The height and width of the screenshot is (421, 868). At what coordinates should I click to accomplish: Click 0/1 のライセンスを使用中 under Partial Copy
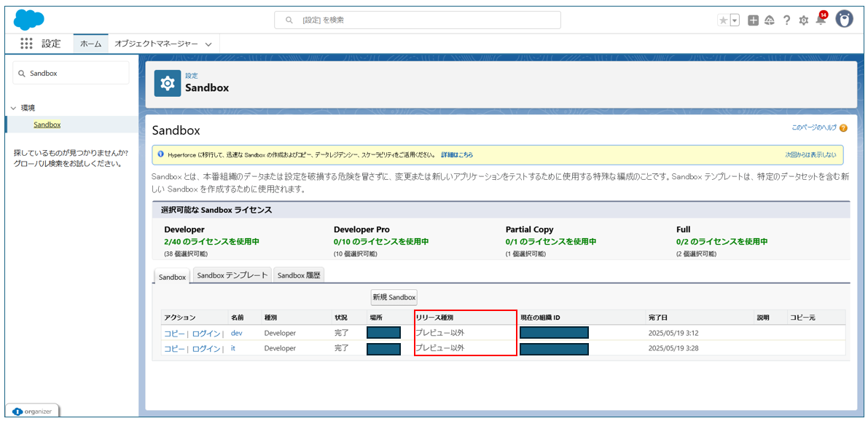pyautogui.click(x=551, y=242)
